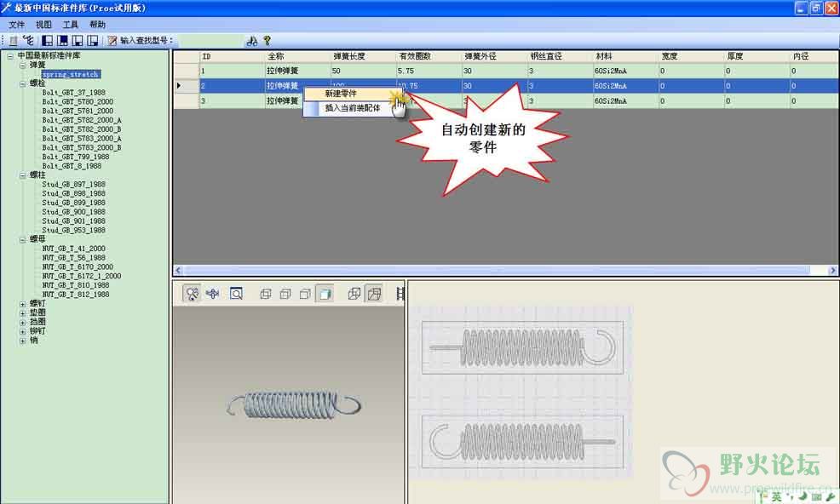This screenshot has height=504, width=840.
Task: Click the edit pencil icon before search label
Action: [x=112, y=41]
